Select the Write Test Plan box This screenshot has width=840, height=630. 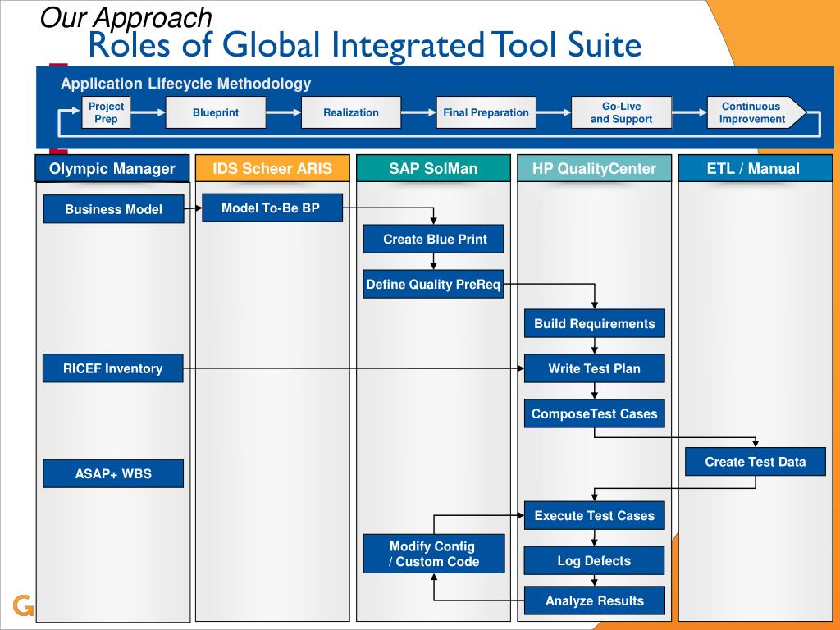[594, 368]
